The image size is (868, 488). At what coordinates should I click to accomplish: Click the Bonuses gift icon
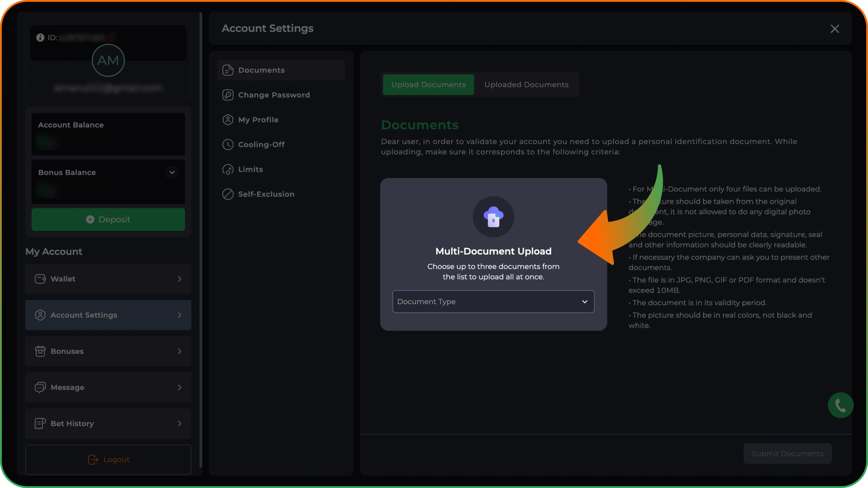point(40,351)
